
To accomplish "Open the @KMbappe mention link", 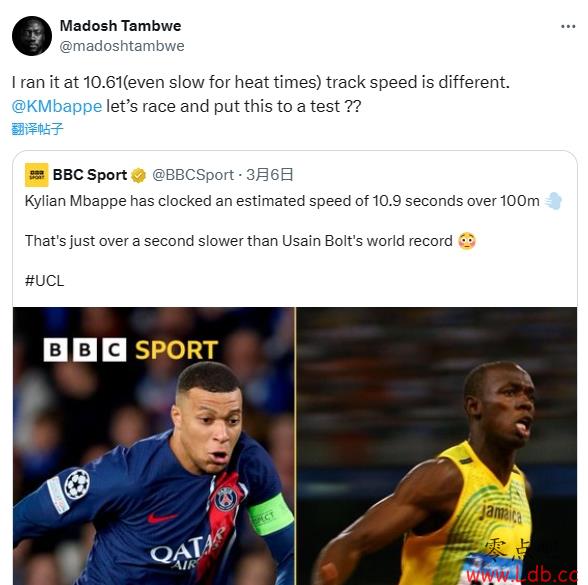I will [57, 106].
